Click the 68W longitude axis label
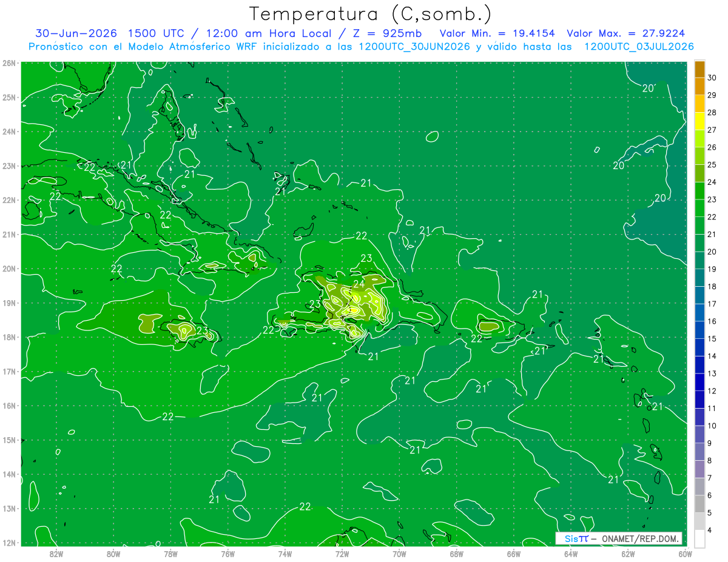The height and width of the screenshot is (562, 728). [456, 553]
